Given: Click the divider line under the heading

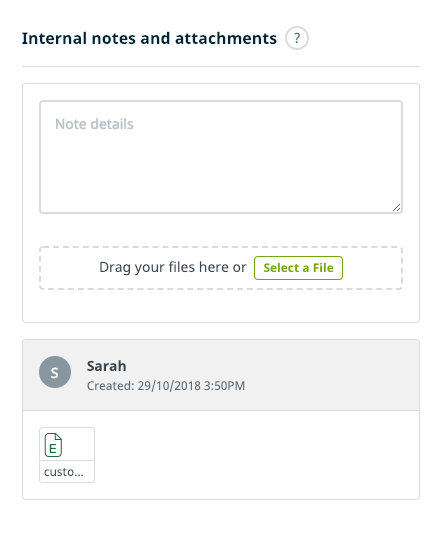Looking at the screenshot, I should pos(221,67).
